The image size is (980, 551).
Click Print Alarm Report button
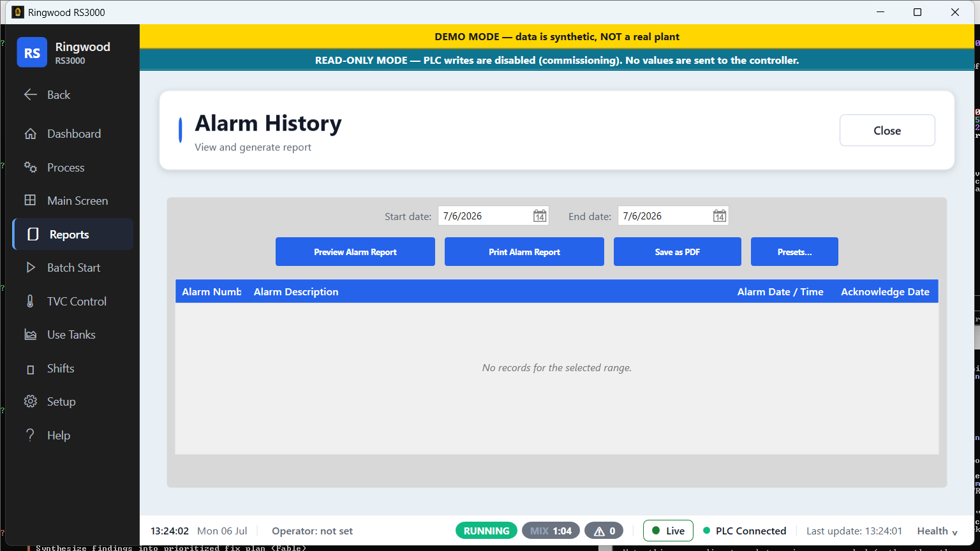click(x=524, y=252)
